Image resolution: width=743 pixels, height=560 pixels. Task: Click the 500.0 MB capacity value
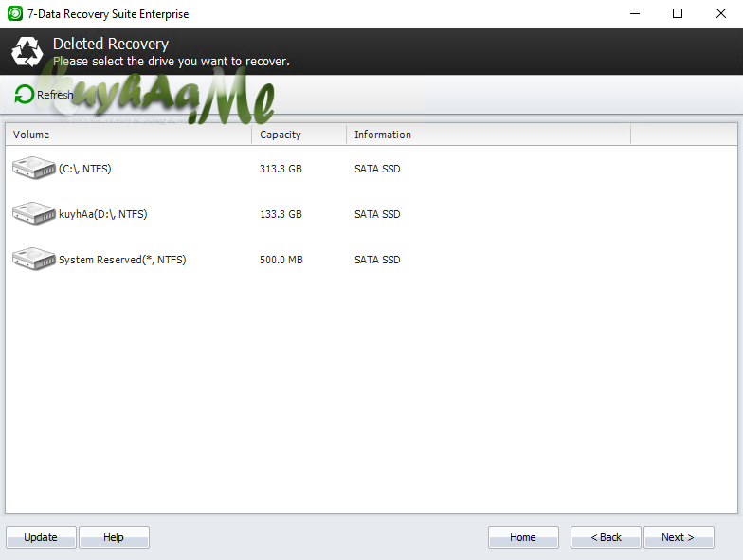click(281, 260)
